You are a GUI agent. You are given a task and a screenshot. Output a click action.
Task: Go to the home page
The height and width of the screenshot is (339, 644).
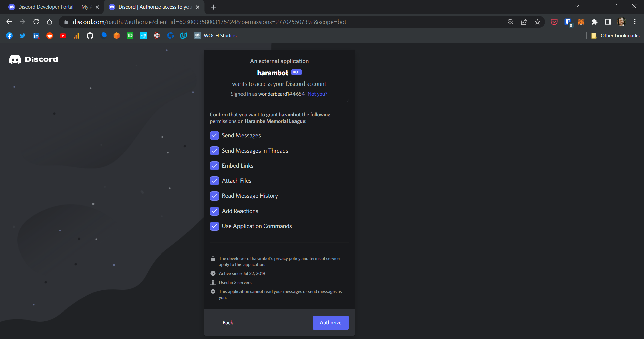(50, 22)
